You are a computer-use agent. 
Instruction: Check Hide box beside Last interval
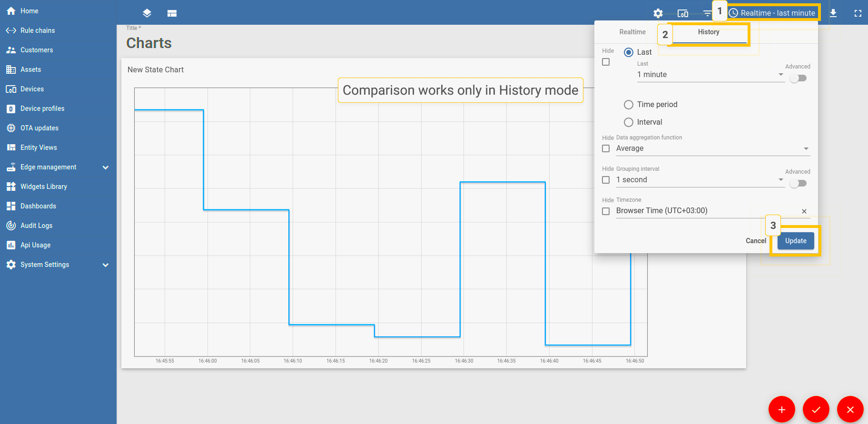click(x=606, y=62)
